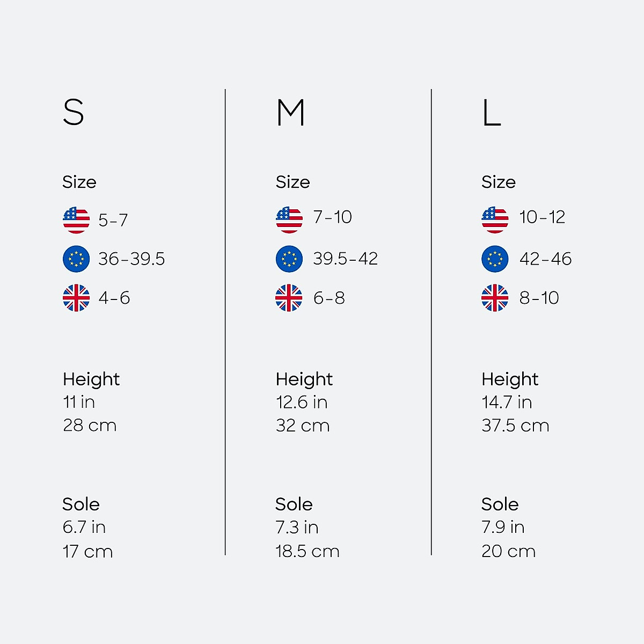This screenshot has width=644, height=644.
Task: Click the US flag icon under size M
Action: (x=289, y=220)
